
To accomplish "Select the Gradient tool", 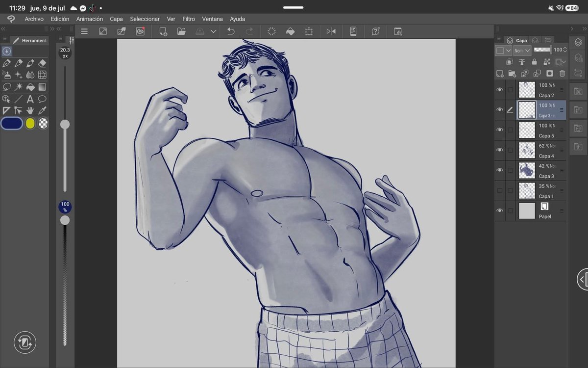I will [x=42, y=87].
